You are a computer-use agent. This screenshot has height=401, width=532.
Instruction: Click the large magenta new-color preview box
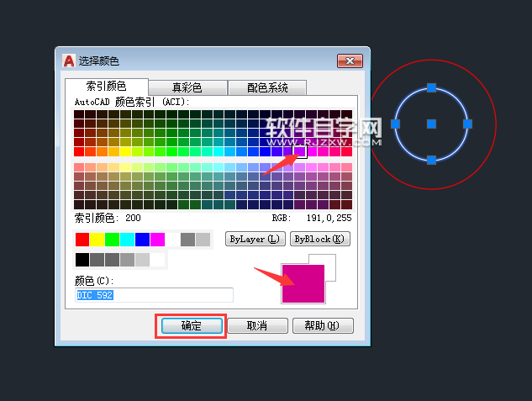click(303, 283)
